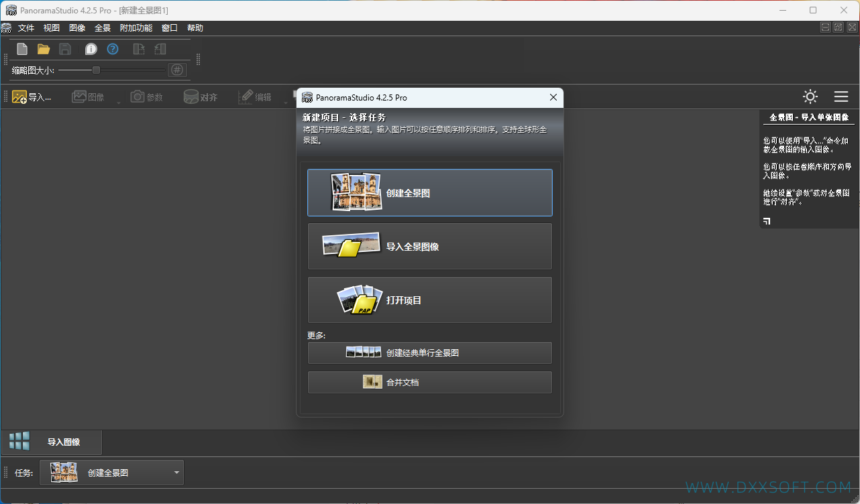The image size is (860, 504).
Task: Open the hamburger menu icon
Action: pyautogui.click(x=841, y=97)
